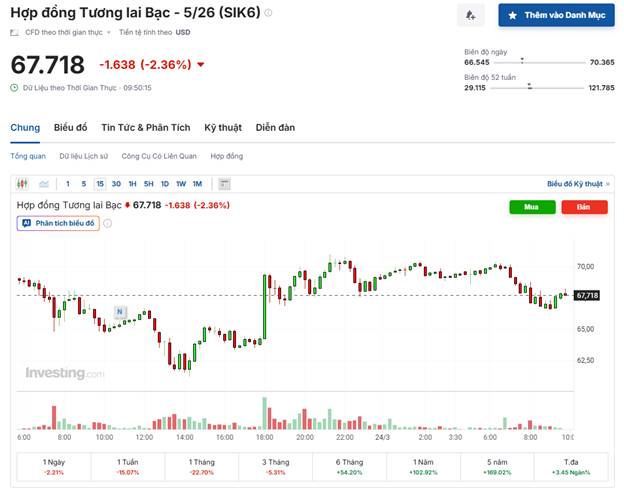
Task: Switch chart interval to 1D
Action: (164, 184)
